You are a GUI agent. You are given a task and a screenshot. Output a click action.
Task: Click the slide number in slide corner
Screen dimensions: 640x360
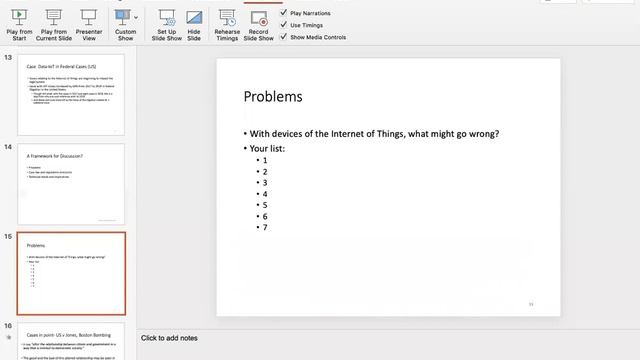531,304
